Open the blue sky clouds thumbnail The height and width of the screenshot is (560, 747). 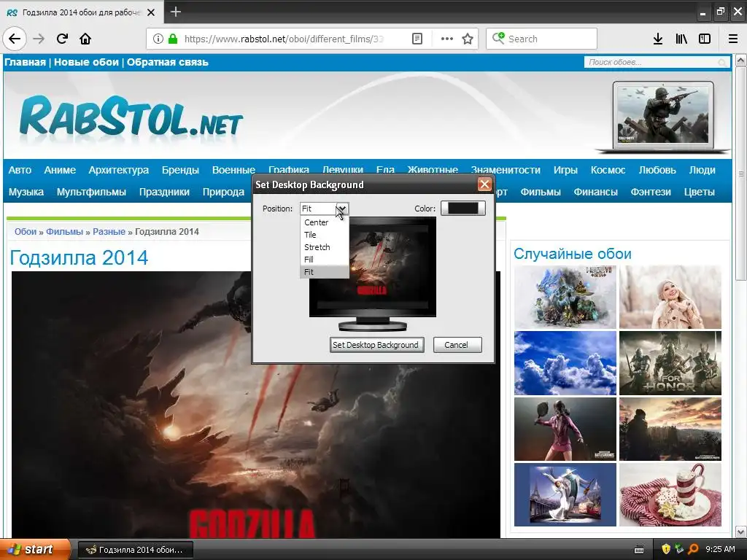[565, 363]
